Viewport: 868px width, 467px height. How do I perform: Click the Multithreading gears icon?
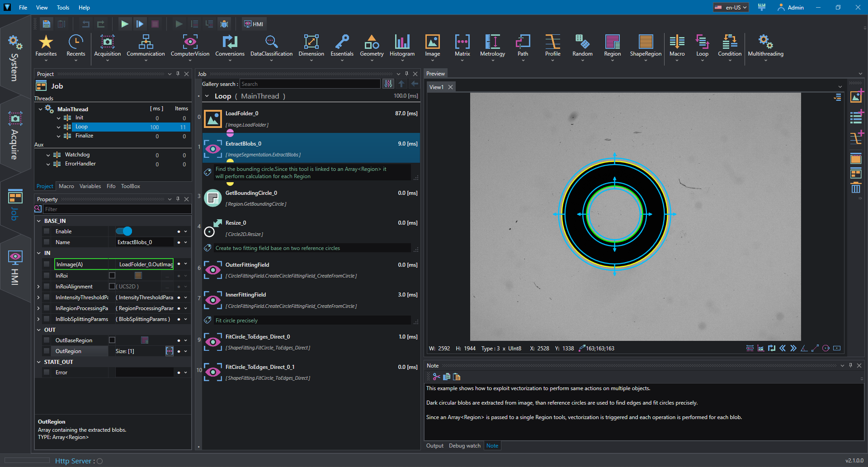click(765, 42)
